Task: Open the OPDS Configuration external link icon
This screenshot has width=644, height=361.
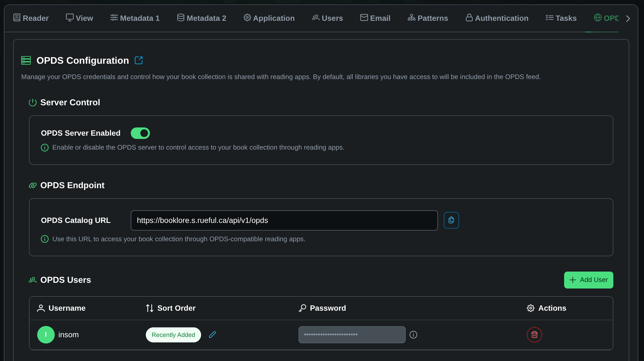Action: click(139, 60)
